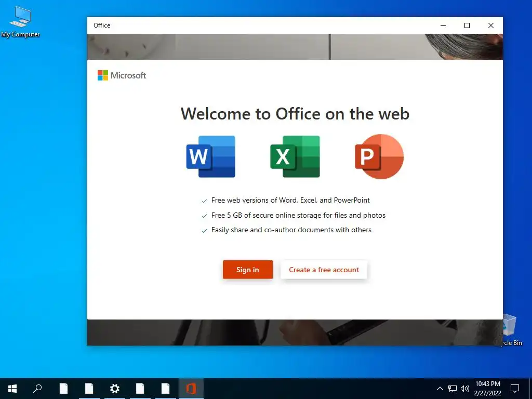Click Create a free account
The image size is (532, 399).
pos(324,270)
